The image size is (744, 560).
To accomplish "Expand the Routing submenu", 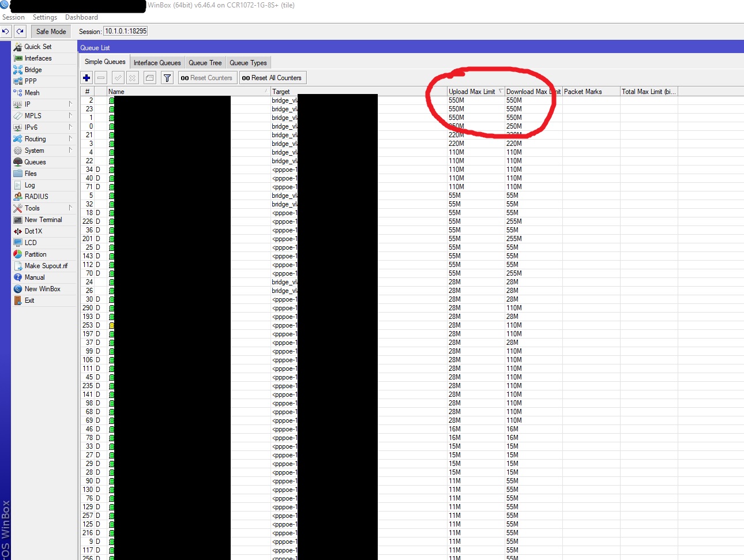I will click(70, 139).
